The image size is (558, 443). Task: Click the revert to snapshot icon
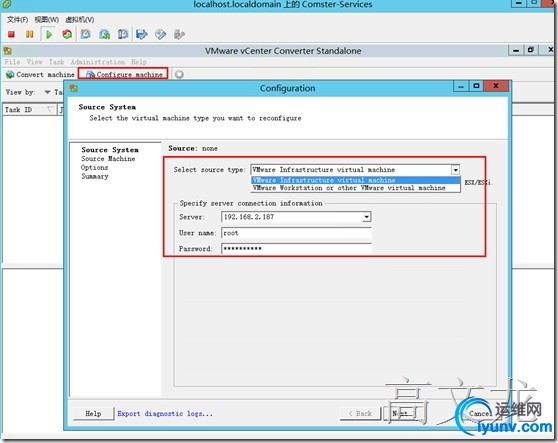(x=104, y=35)
